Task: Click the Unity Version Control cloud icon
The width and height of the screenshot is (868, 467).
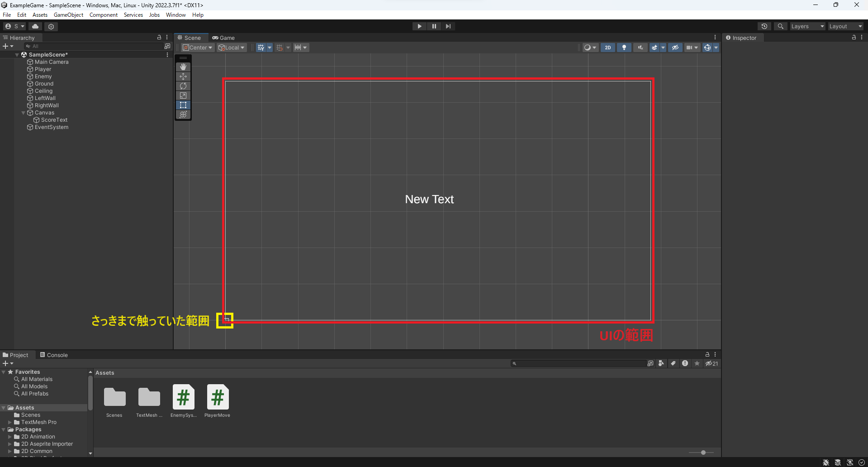Action: click(35, 26)
